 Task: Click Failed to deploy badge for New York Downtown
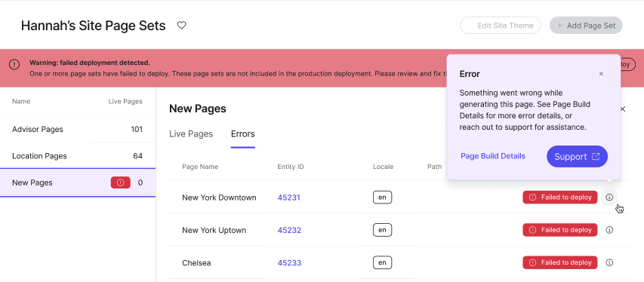[x=559, y=198]
